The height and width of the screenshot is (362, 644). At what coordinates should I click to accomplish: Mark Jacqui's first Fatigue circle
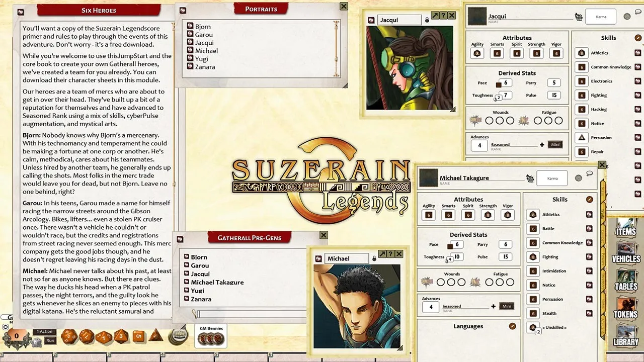click(x=538, y=121)
